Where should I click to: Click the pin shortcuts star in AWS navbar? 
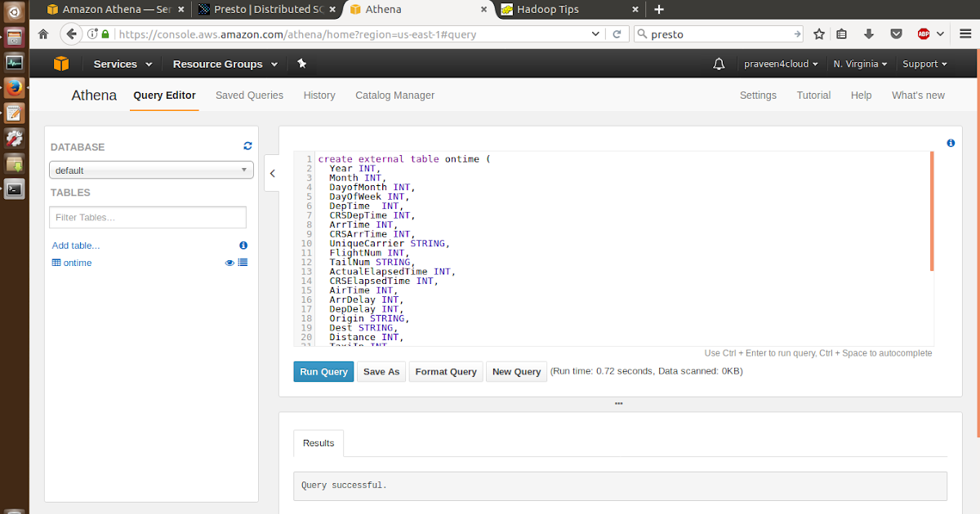coord(301,63)
